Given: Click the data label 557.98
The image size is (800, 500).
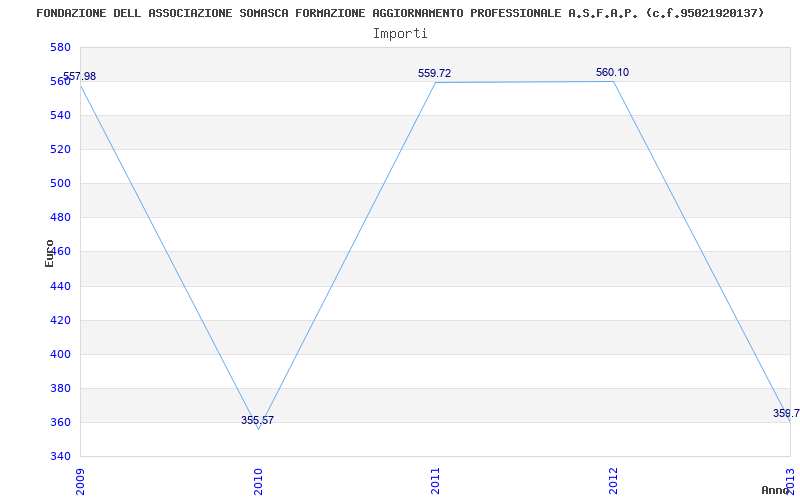Looking at the screenshot, I should point(80,77).
